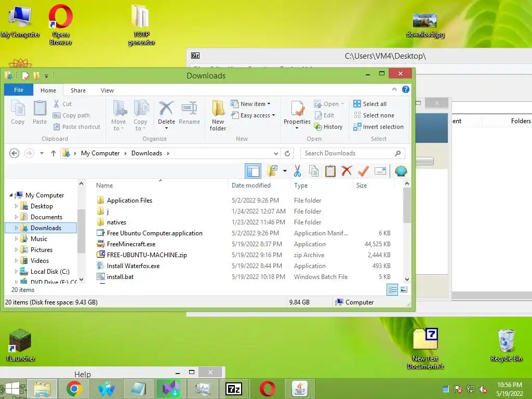Click the file list vertical scrollbar thumb
Image resolution: width=532 pixels, height=399 pixels.
click(407, 206)
